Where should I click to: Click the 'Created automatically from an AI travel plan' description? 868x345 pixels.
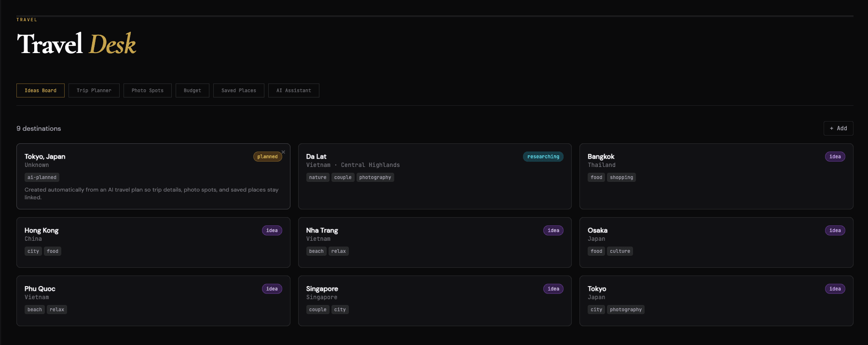point(152,193)
